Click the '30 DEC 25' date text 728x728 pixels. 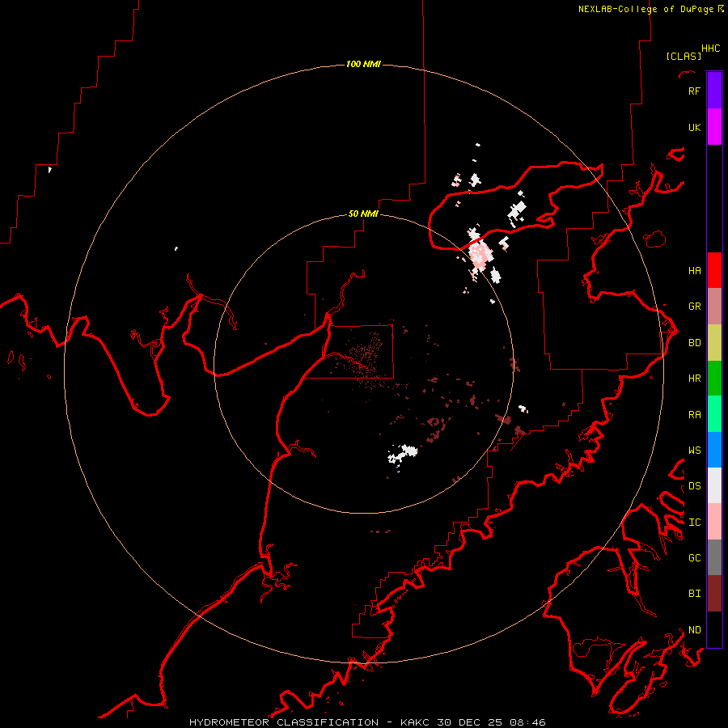(469, 722)
